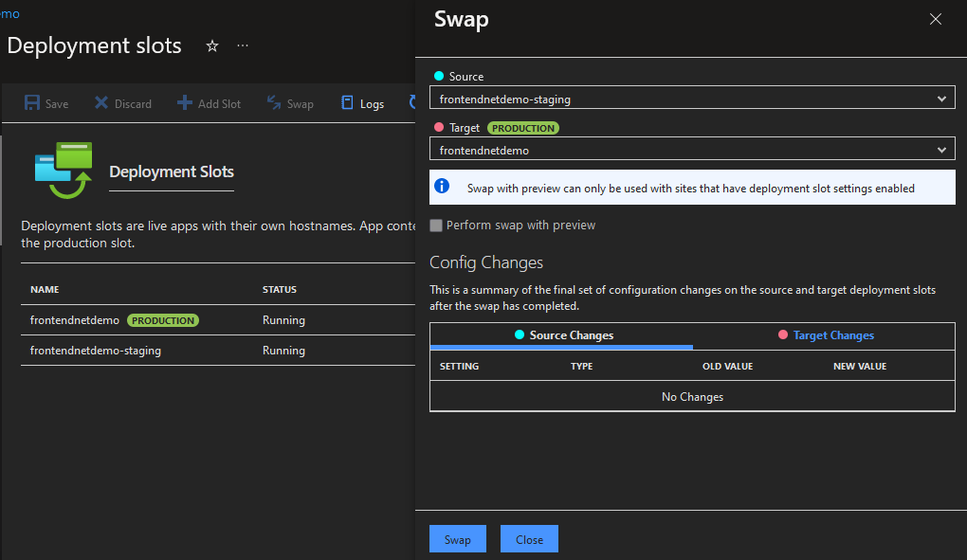Select Add Slot in the toolbar
This screenshot has height=560, width=967.
pos(186,102)
